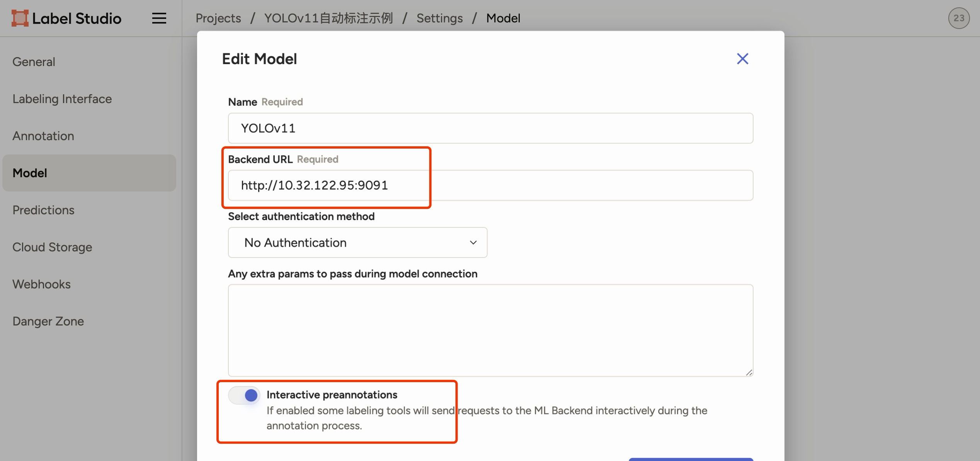Open Annotation settings section
The height and width of the screenshot is (461, 980).
point(43,136)
